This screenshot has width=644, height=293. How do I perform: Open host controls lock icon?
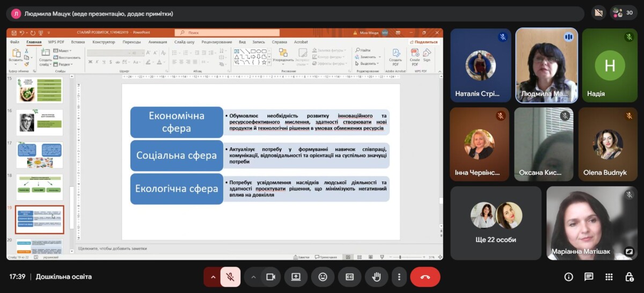tap(629, 277)
